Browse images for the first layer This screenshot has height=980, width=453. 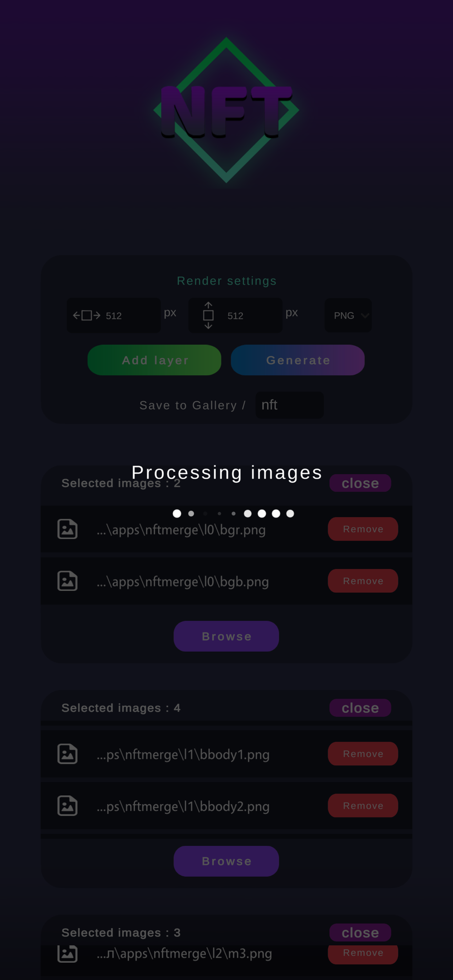coord(226,637)
